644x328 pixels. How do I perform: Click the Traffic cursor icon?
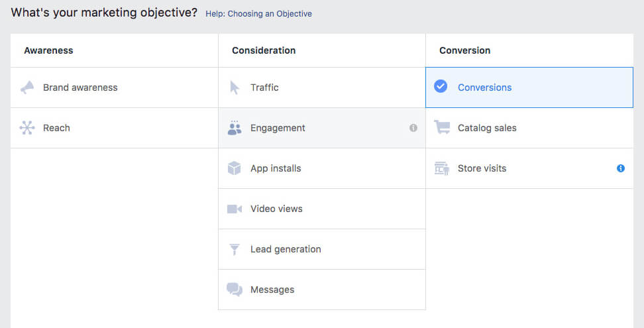click(x=235, y=87)
